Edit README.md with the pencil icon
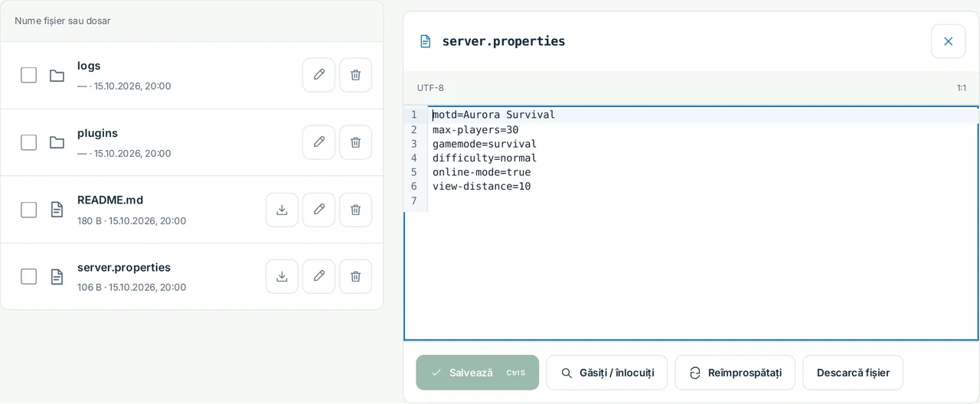980x404 pixels. click(x=318, y=210)
